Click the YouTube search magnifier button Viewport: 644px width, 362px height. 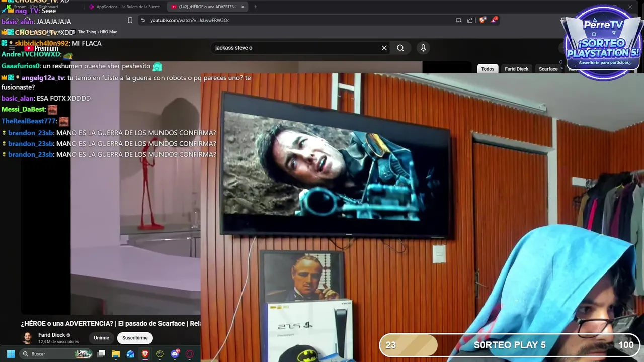tap(400, 48)
